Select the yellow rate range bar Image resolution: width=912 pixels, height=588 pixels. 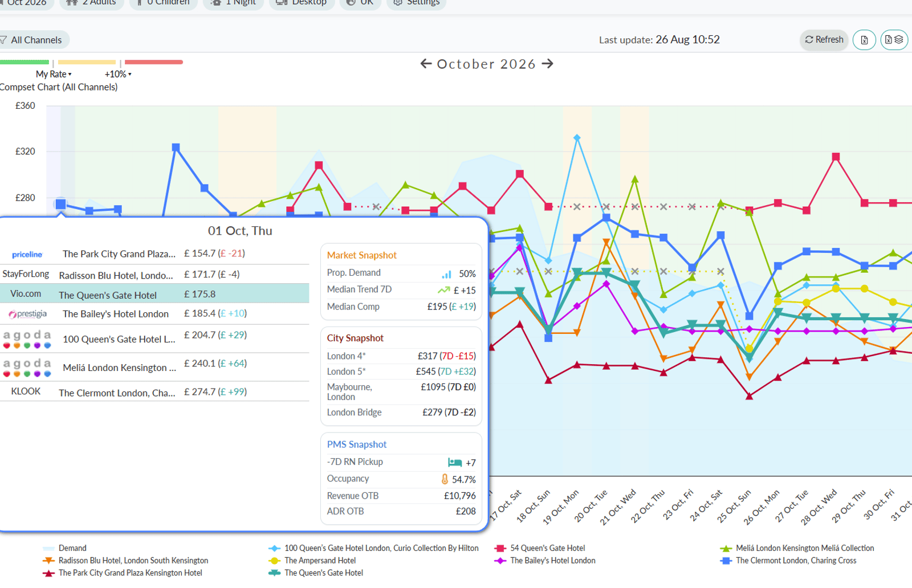point(87,62)
